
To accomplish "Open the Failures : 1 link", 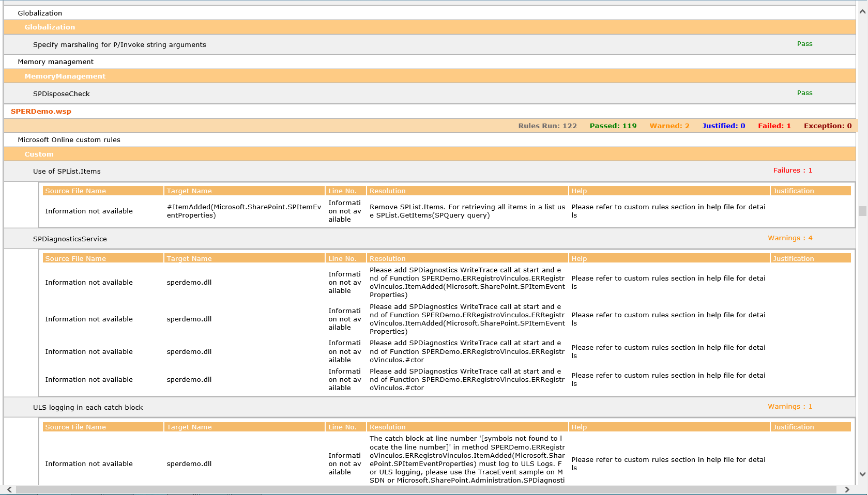I will pos(793,170).
